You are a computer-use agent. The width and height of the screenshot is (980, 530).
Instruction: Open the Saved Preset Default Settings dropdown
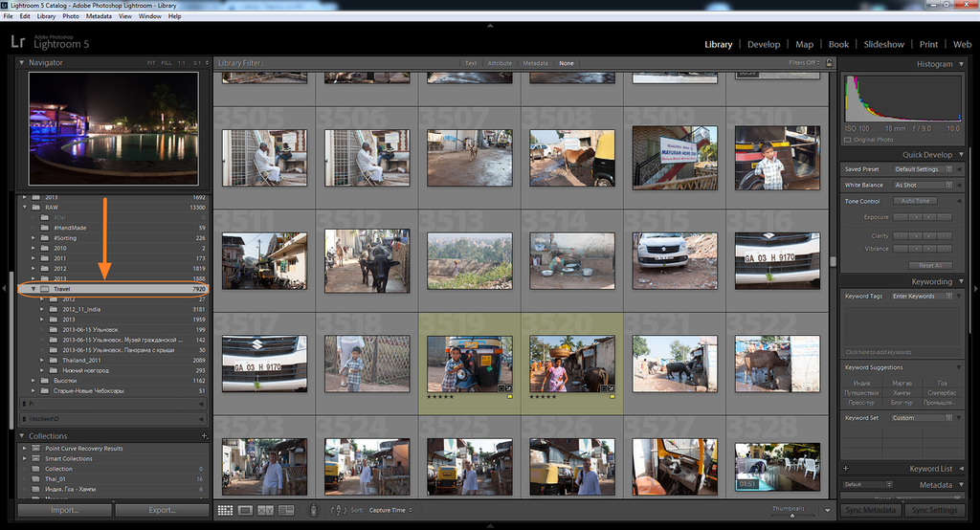pyautogui.click(x=923, y=169)
